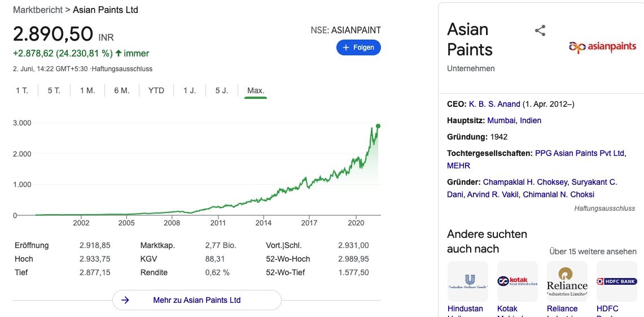Click the latest price dot on chart

(x=378, y=126)
